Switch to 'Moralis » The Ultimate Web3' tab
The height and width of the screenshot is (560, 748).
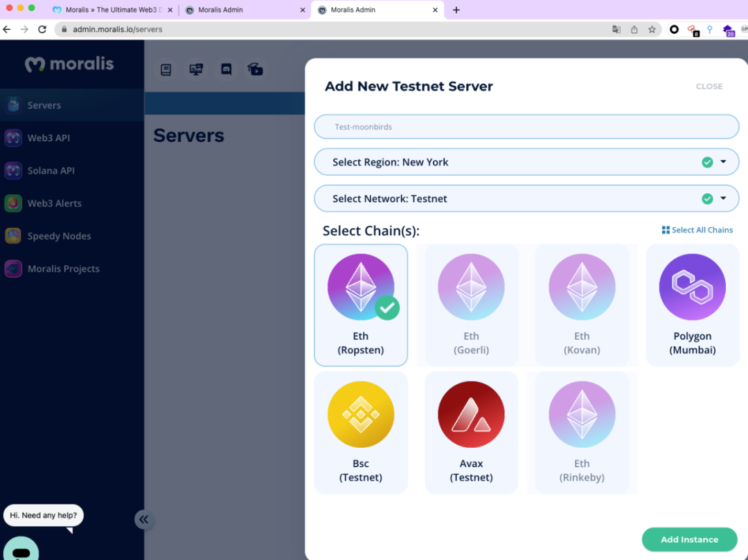[x=113, y=10]
